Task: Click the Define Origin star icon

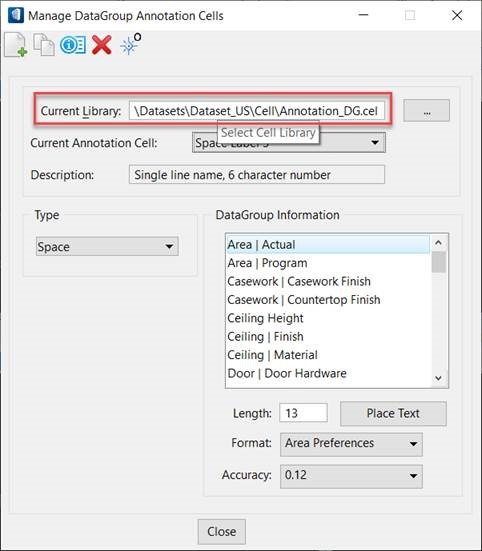Action: pos(130,44)
